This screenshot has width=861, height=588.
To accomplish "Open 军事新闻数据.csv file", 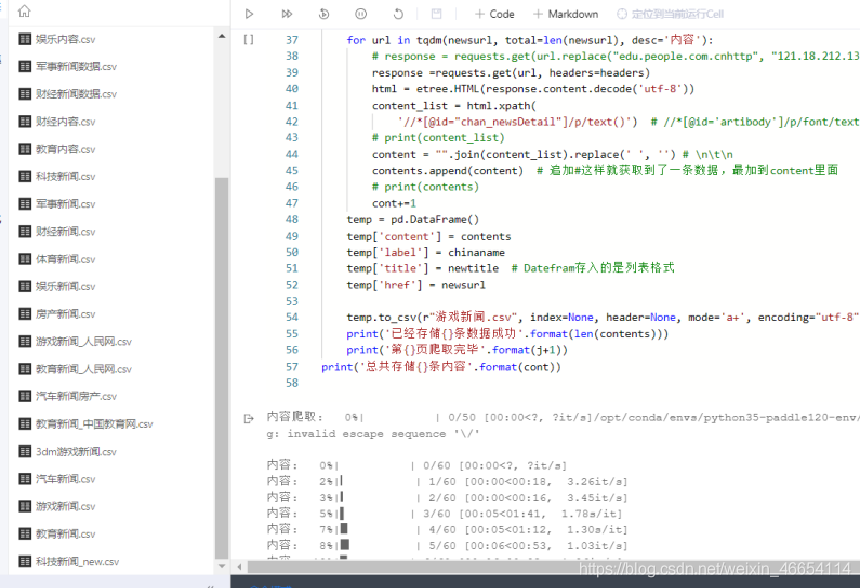I will [76, 66].
